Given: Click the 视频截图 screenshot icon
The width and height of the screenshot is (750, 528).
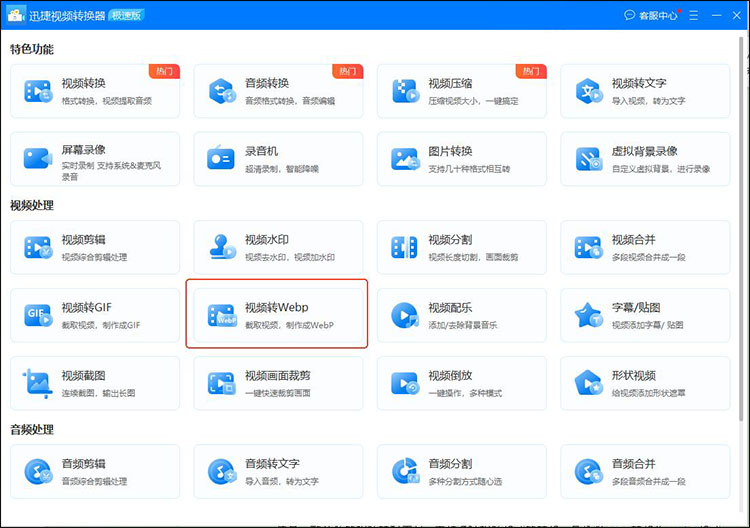Looking at the screenshot, I should point(38,384).
